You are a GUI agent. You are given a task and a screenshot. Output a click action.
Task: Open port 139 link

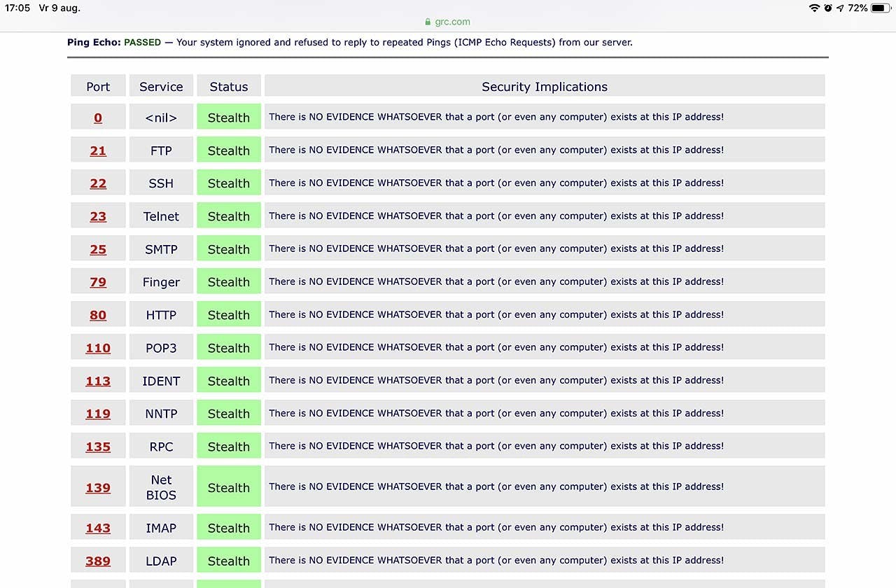[x=98, y=488]
